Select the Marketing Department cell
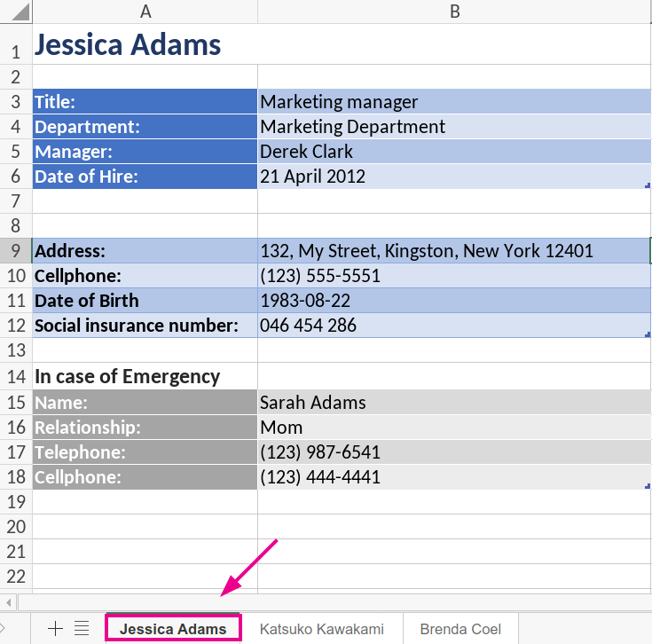The height and width of the screenshot is (644, 652). (x=454, y=126)
